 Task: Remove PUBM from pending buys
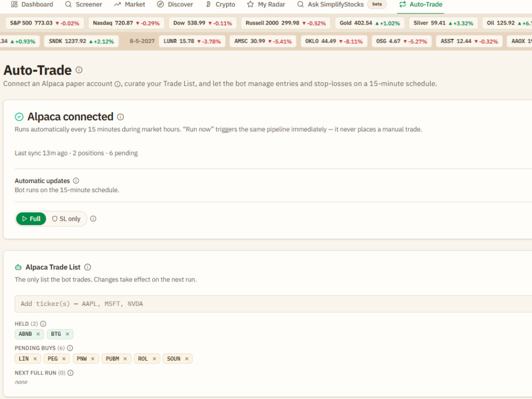125,359
